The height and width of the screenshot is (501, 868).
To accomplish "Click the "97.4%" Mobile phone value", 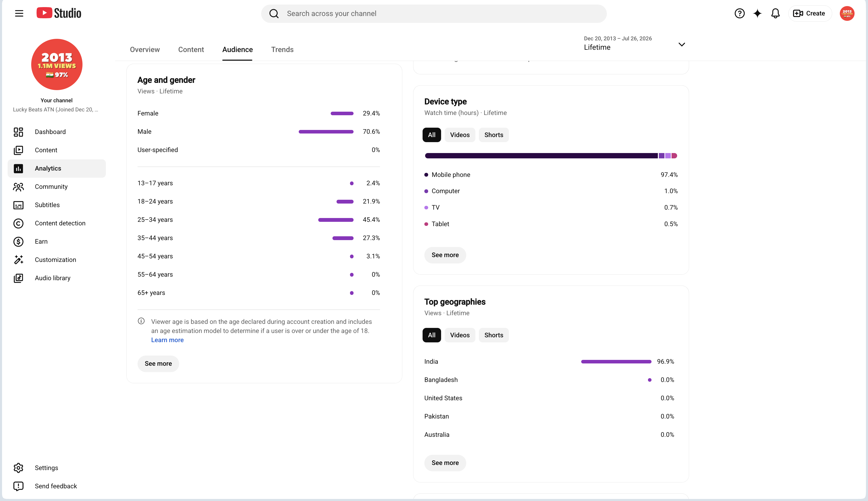I will tap(669, 175).
